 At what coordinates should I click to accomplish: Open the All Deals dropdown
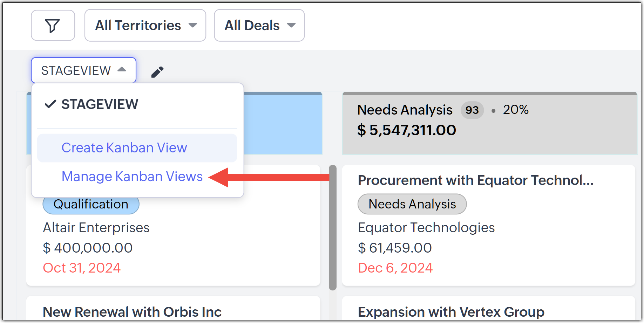click(x=259, y=26)
